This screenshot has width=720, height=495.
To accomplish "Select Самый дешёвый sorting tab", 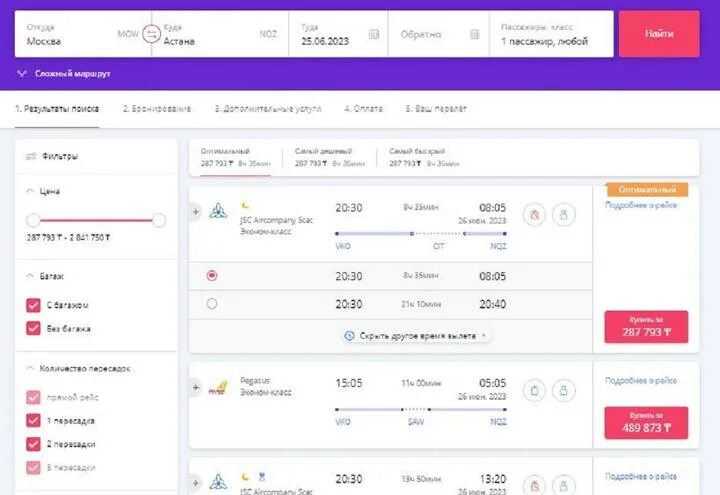I will pyautogui.click(x=330, y=158).
